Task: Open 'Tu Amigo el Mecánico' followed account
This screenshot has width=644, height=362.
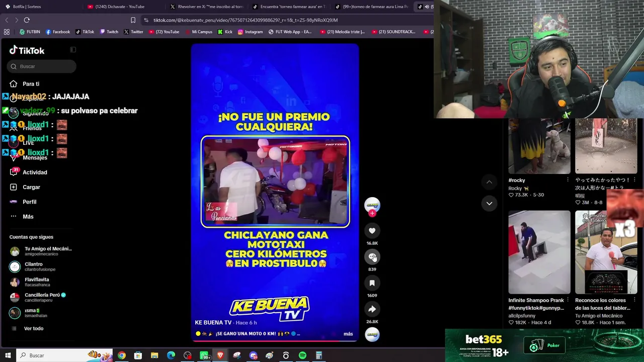Action: (41, 251)
